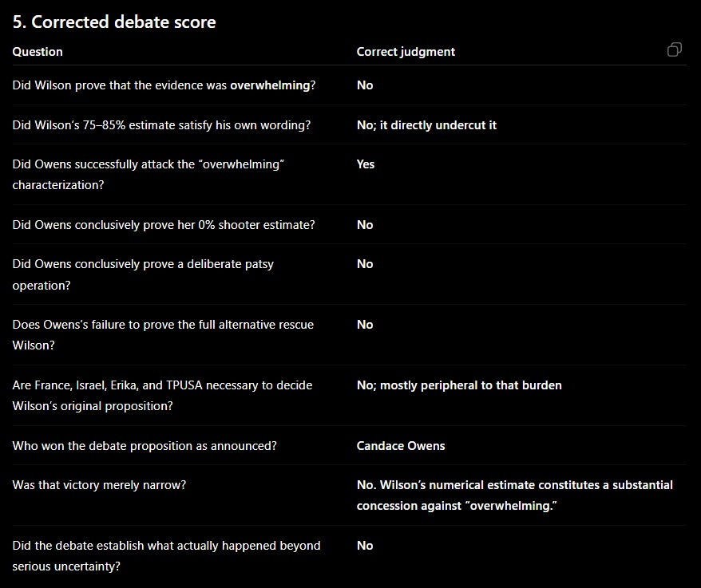The image size is (701, 588).
Task: Click the 'substantial concession' answer text
Action: pyautogui.click(x=515, y=495)
